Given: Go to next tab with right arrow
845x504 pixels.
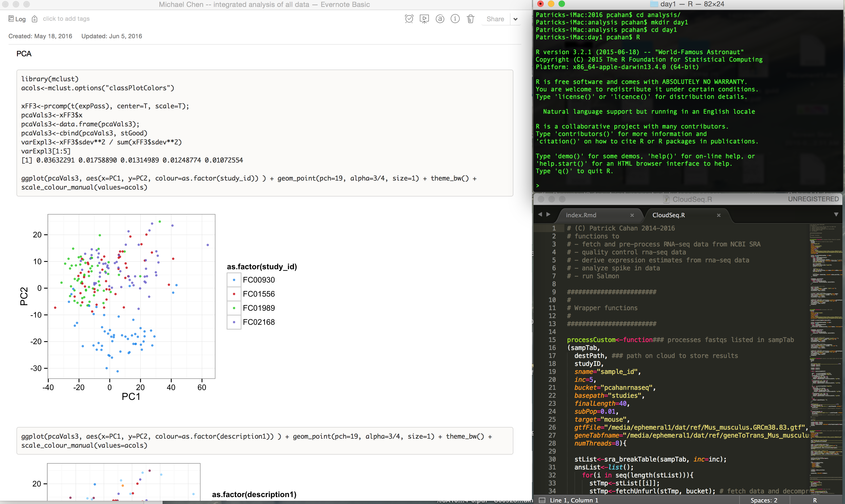Looking at the screenshot, I should pyautogui.click(x=548, y=214).
